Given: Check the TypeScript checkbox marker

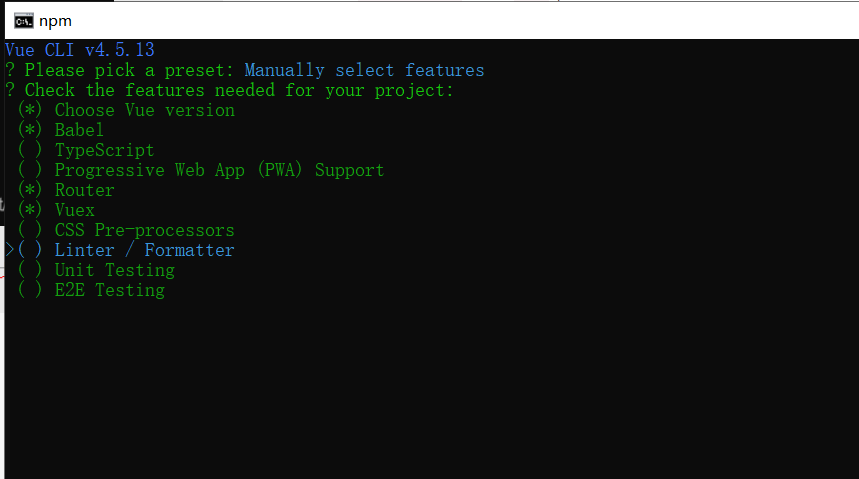Looking at the screenshot, I should [x=30, y=150].
